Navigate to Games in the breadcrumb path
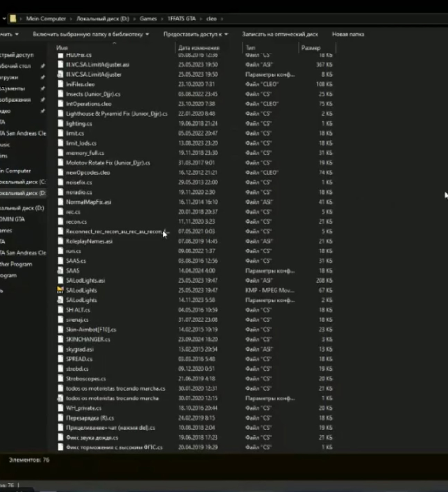Viewport: 448px width, 492px height. (x=148, y=19)
